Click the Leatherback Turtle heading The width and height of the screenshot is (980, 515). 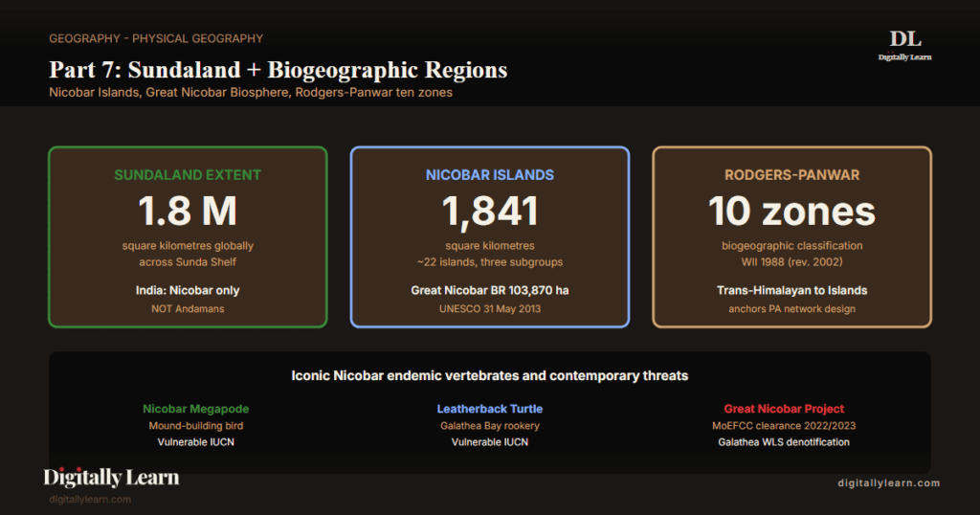tap(490, 409)
